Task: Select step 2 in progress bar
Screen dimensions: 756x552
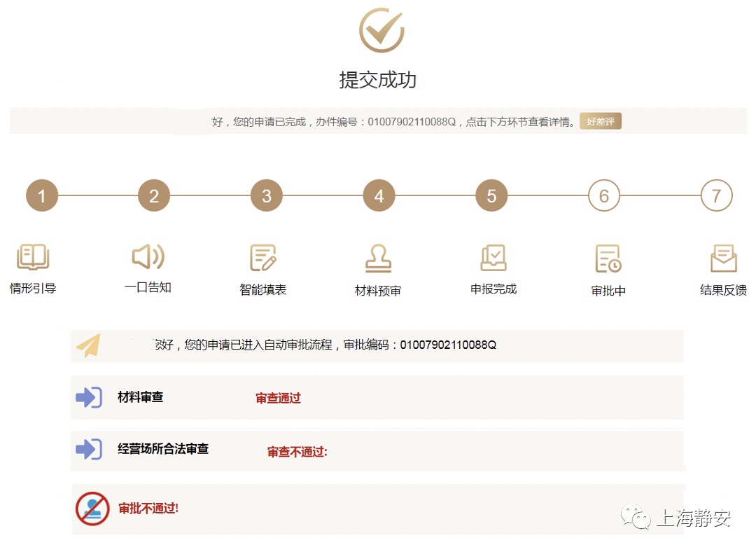Action: pyautogui.click(x=154, y=196)
